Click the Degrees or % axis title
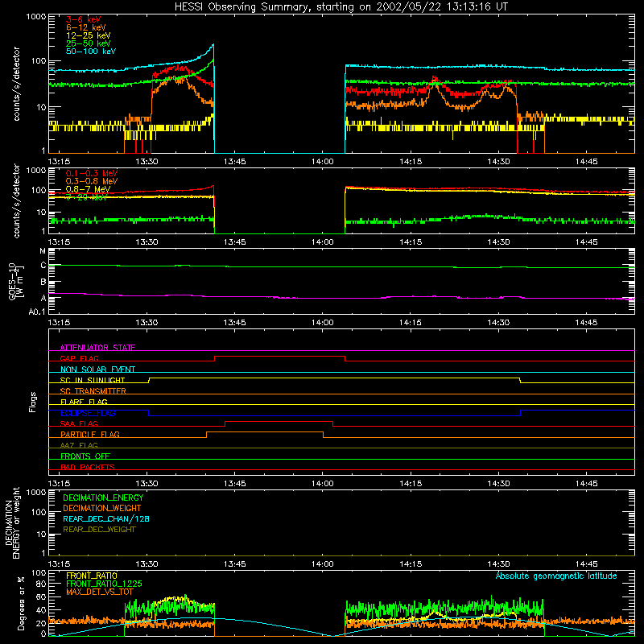 [21, 604]
